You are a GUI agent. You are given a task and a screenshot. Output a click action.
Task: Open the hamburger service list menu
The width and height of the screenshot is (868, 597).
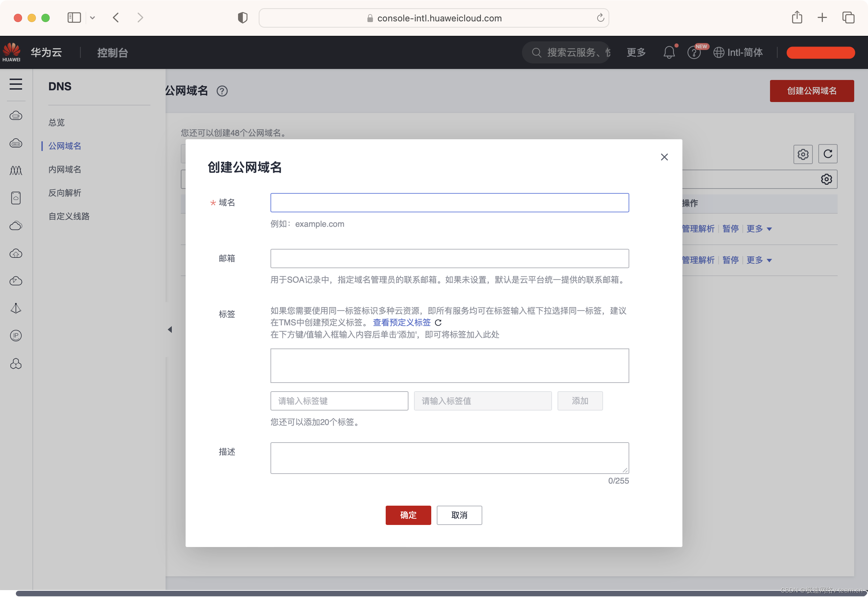(16, 84)
